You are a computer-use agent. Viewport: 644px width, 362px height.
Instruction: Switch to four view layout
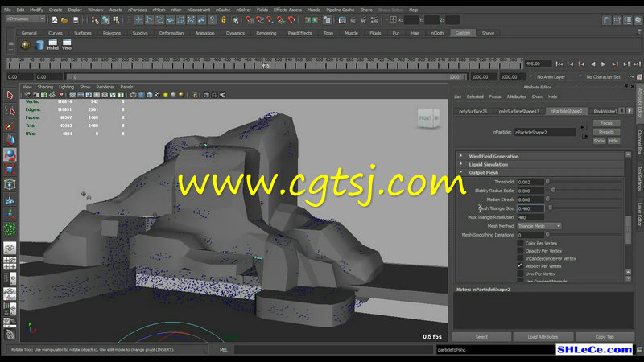point(10,263)
